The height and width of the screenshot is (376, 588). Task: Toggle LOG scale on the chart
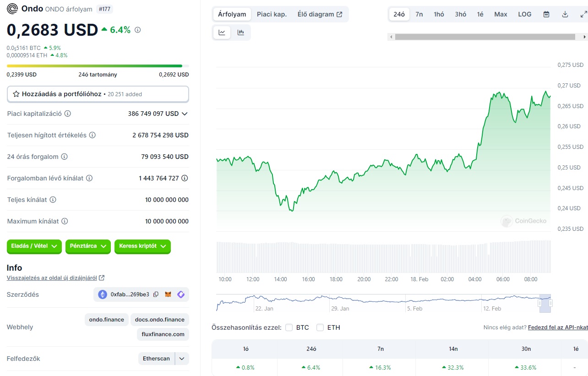tap(525, 14)
